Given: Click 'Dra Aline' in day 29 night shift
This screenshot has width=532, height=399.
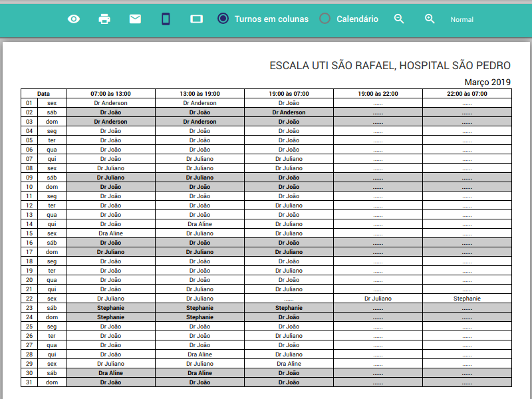Looking at the screenshot, I should [x=289, y=364].
